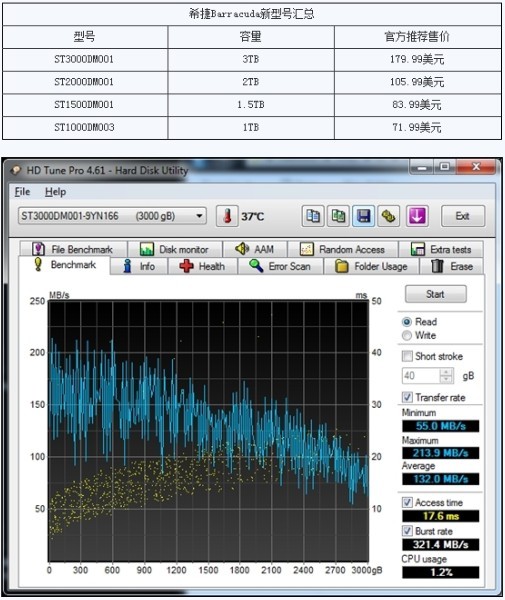Start the benchmark with Start button
This screenshot has height=600, width=505.
[x=435, y=294]
